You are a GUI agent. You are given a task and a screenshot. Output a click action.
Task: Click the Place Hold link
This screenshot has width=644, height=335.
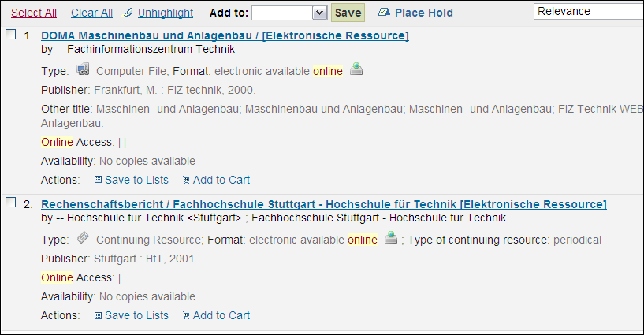424,13
